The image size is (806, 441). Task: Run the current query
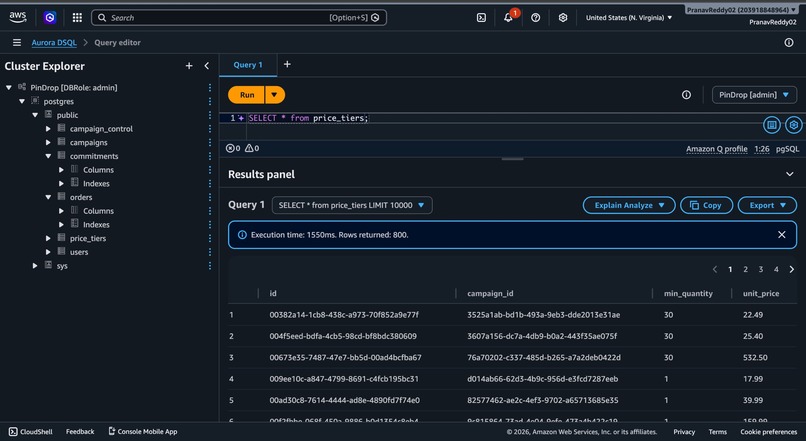(x=247, y=95)
